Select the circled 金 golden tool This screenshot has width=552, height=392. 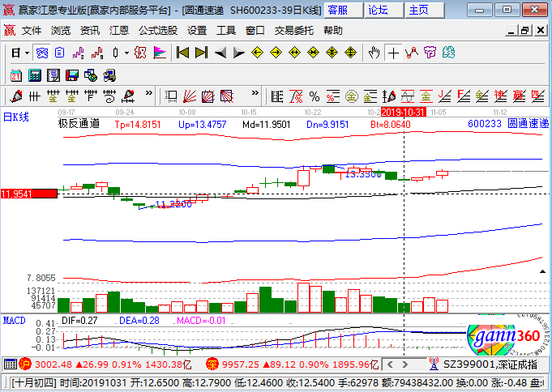351,96
